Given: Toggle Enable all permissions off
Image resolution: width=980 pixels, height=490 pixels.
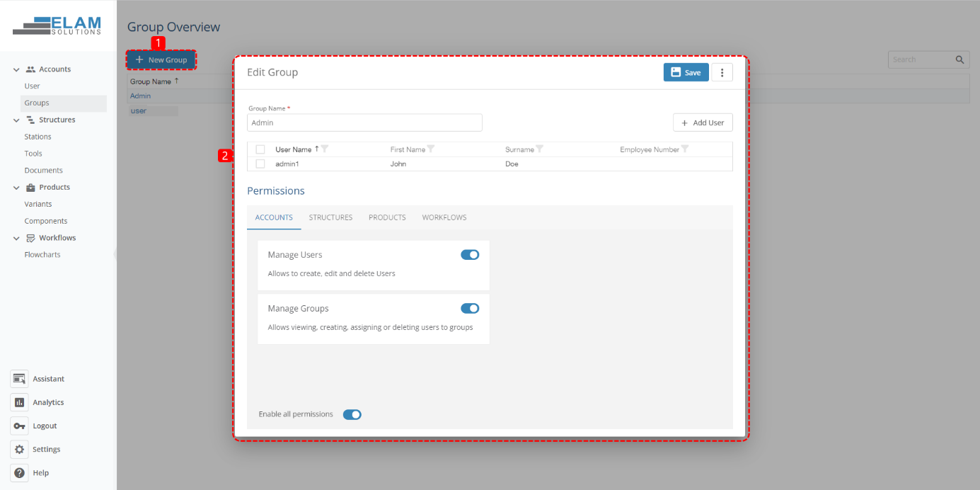Looking at the screenshot, I should (352, 414).
